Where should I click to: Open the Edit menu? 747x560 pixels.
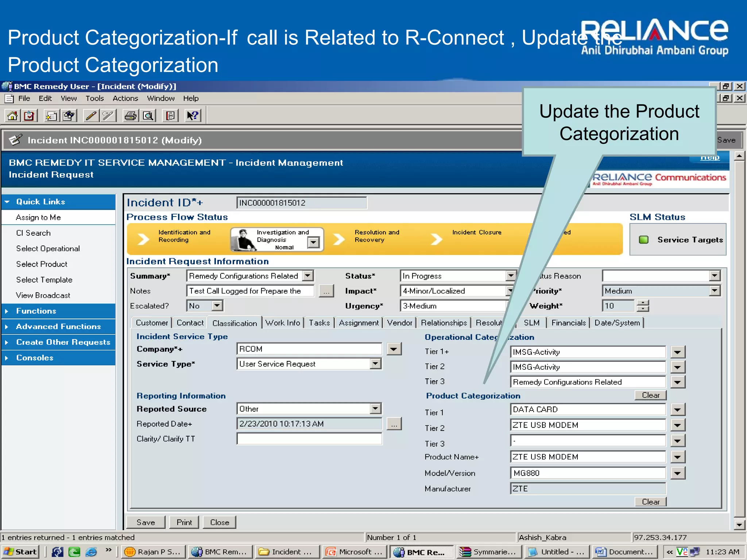click(x=45, y=98)
